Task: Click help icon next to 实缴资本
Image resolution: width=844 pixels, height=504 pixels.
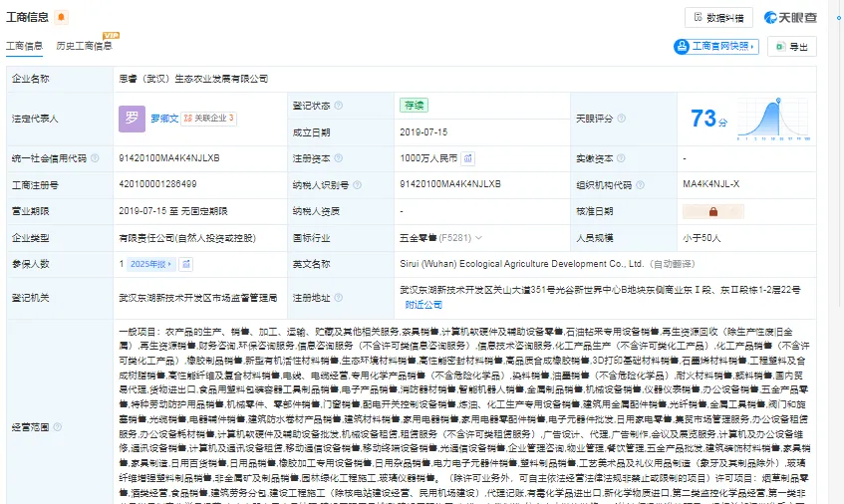Action: (x=621, y=158)
